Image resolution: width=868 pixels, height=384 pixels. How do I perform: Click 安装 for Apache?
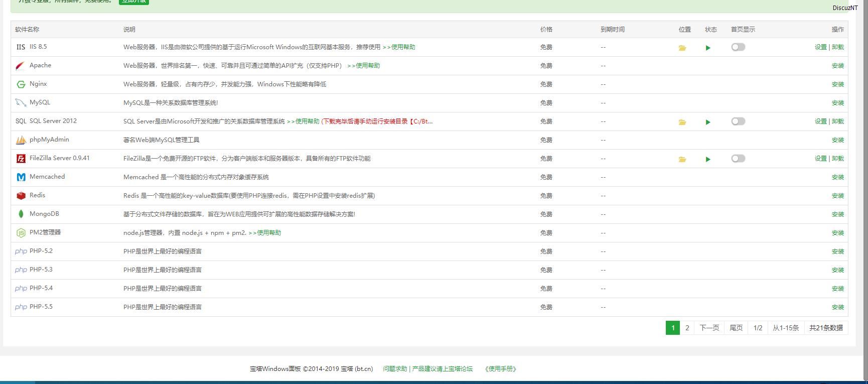pyautogui.click(x=838, y=66)
